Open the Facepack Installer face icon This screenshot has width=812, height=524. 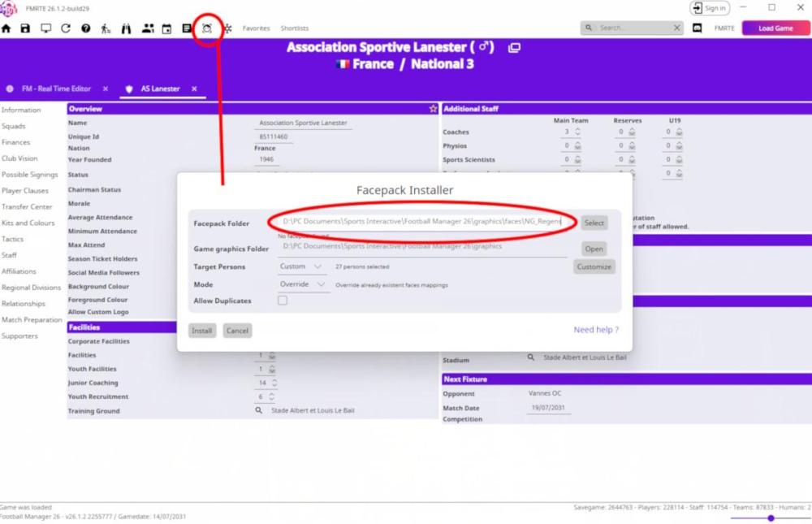click(x=208, y=28)
